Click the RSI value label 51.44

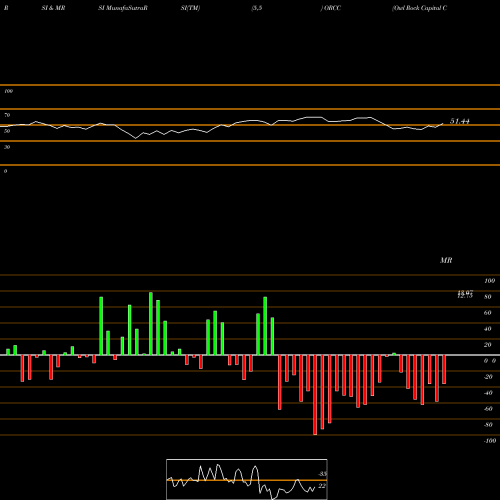(x=460, y=121)
